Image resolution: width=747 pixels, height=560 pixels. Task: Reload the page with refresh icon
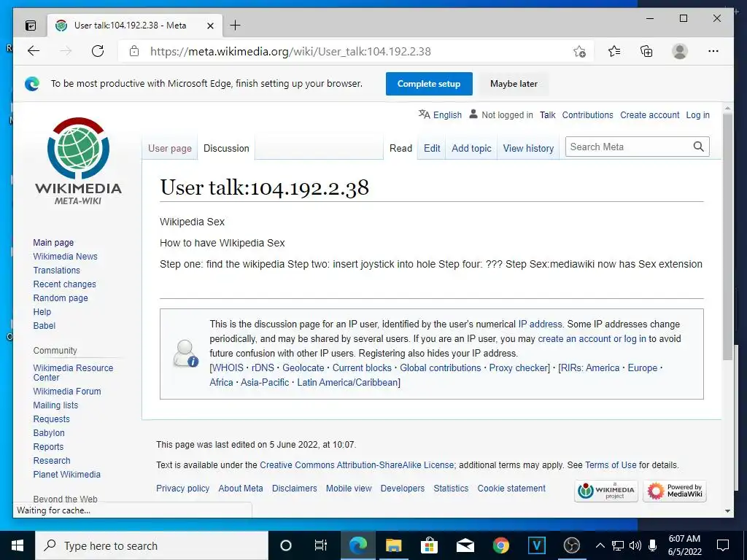[98, 51]
